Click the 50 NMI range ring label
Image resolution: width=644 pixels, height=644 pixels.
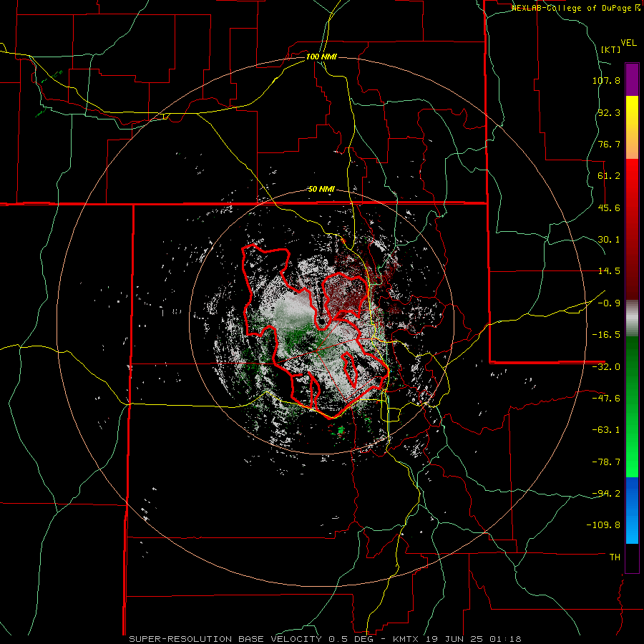pyautogui.click(x=321, y=190)
